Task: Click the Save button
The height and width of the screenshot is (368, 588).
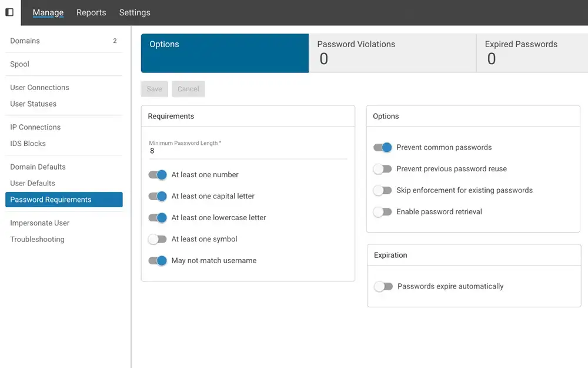Action: point(154,89)
